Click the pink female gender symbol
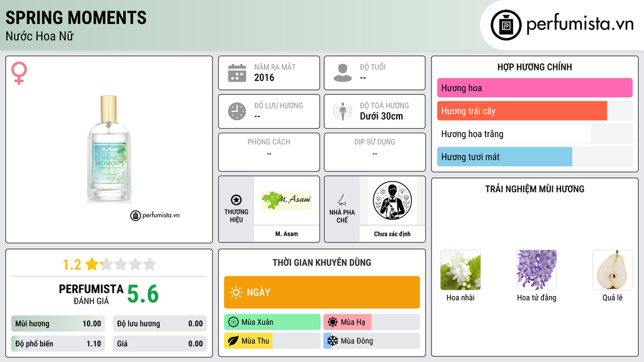Screen dimensions: 644x362 pos(19,73)
